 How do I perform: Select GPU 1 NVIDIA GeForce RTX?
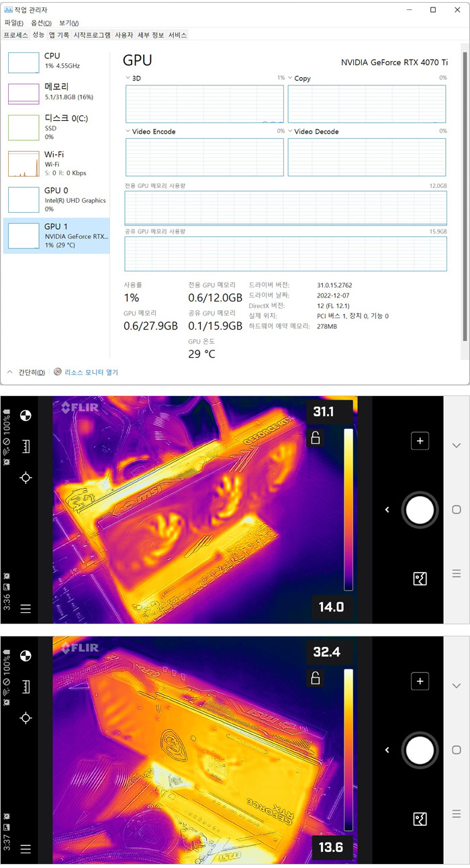[56, 236]
